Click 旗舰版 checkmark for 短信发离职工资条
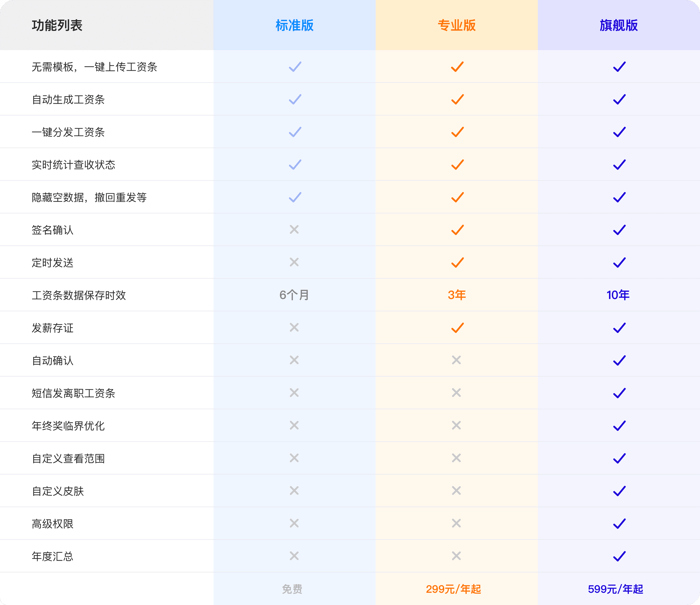 pos(619,393)
